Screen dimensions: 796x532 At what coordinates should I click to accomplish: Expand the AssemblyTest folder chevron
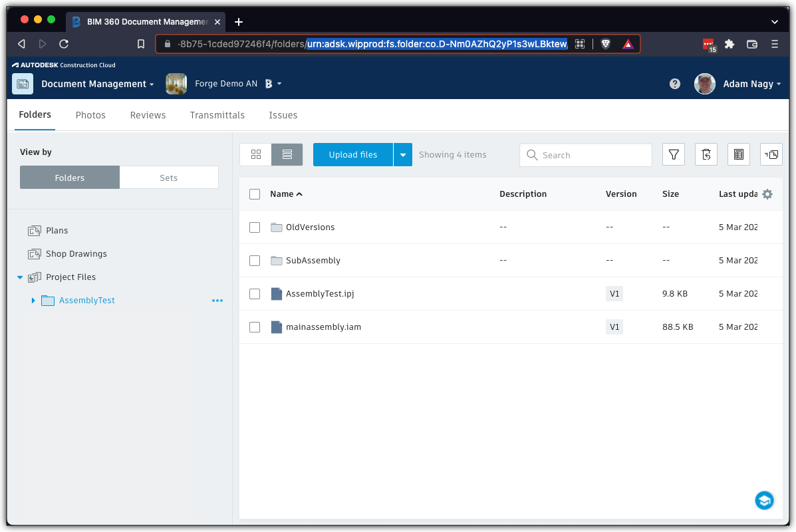33,300
